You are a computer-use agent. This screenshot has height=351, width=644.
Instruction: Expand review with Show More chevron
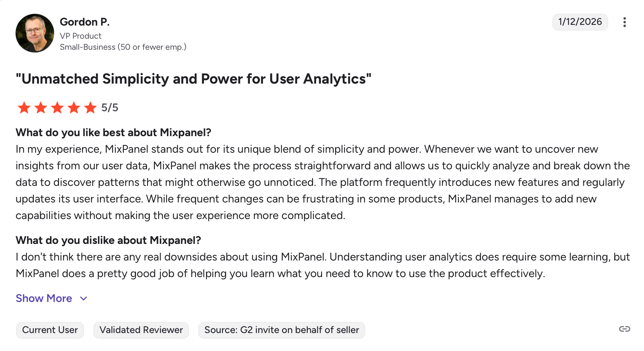(x=84, y=298)
